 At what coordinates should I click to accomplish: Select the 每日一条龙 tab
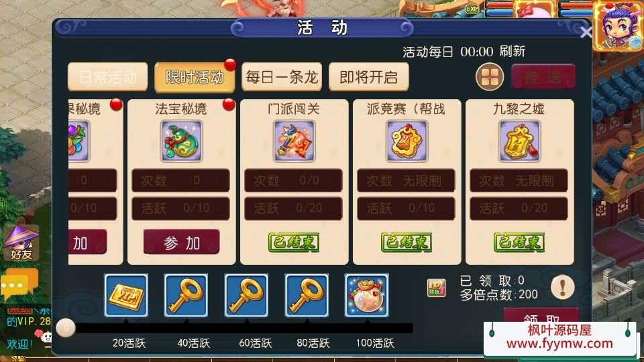[282, 76]
